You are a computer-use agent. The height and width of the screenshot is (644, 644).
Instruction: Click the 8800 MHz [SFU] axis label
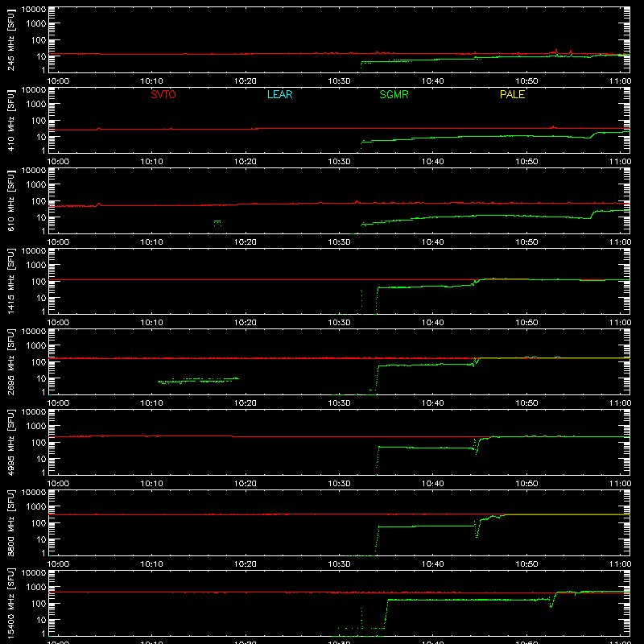pos(10,522)
